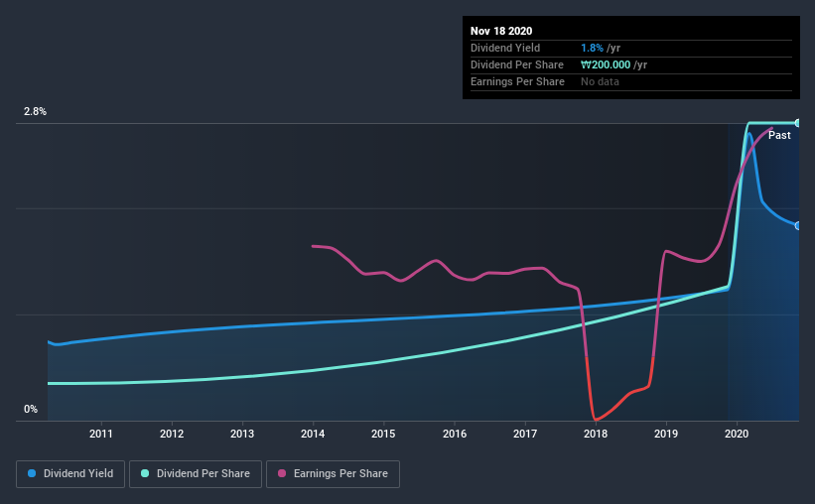
Task: Click the pink Earnings Per Share legend dot
Action: (282, 473)
